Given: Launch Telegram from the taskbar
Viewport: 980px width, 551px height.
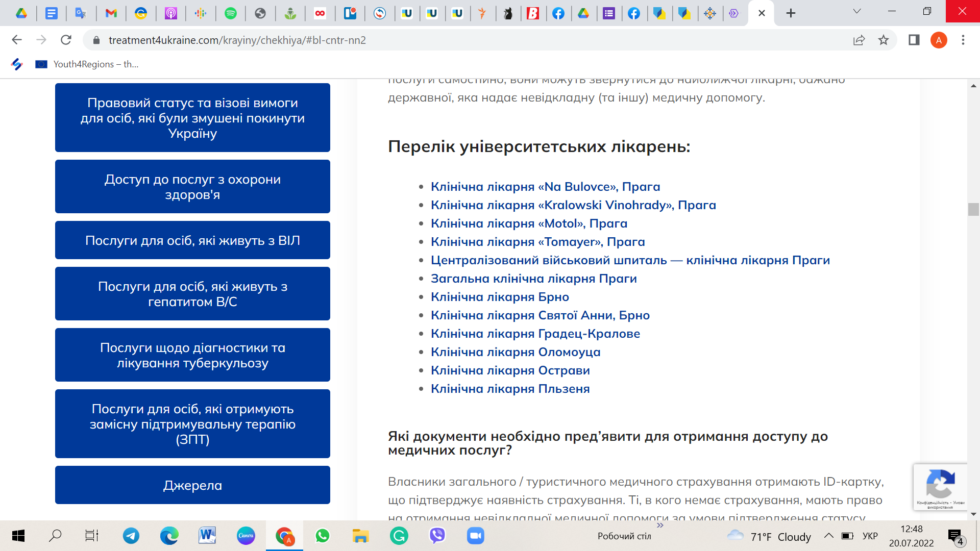Looking at the screenshot, I should point(131,536).
